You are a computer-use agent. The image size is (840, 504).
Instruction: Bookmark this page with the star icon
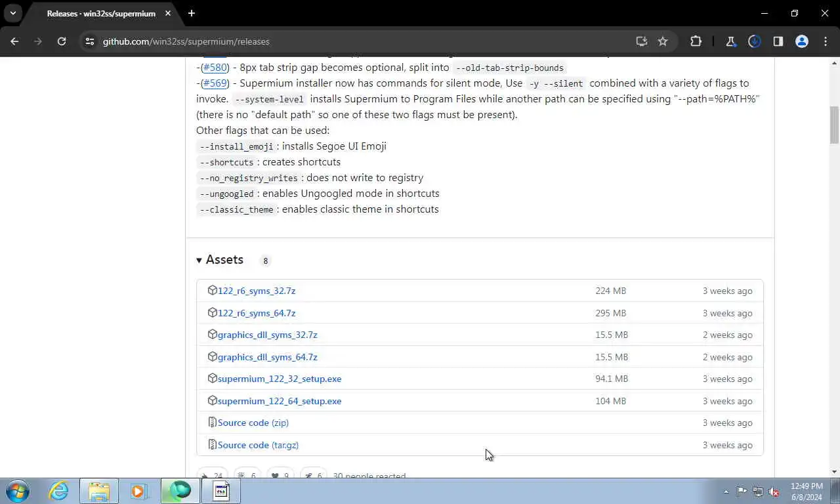click(x=663, y=41)
